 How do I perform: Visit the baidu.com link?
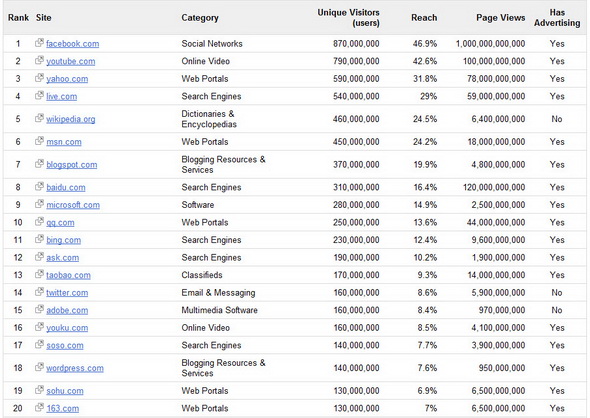click(66, 187)
